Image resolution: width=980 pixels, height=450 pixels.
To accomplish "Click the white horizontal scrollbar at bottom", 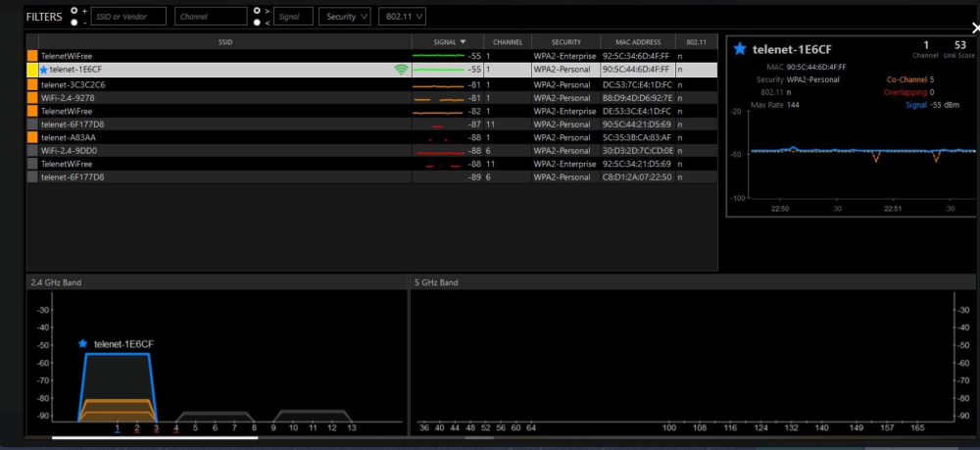I will 155,437.
